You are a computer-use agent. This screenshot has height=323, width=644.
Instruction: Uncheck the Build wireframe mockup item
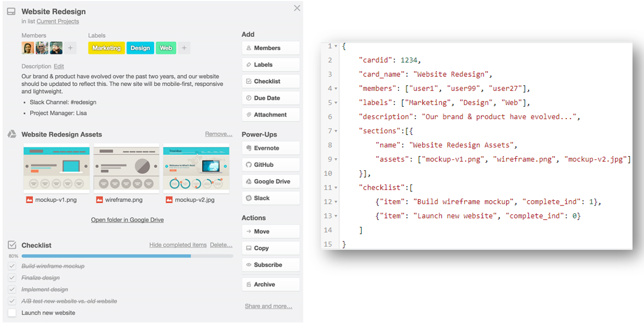[x=12, y=266]
